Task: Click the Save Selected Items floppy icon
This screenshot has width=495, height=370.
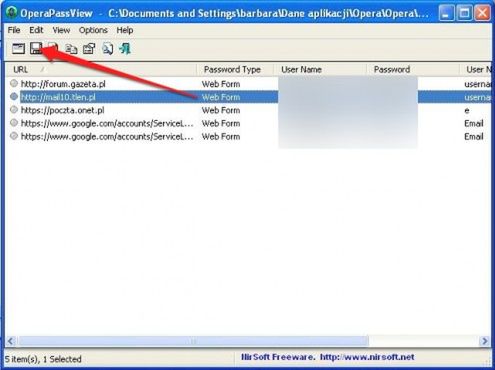Action: tap(36, 49)
